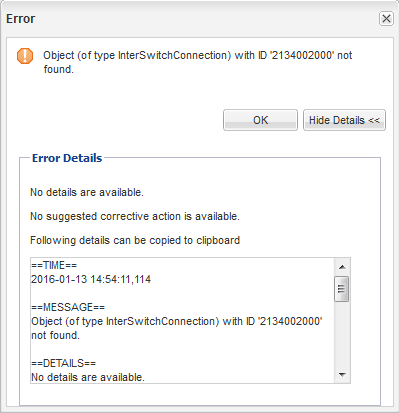Click 'Following details can be copied to clipboard' label
The image size is (399, 413).
(135, 240)
